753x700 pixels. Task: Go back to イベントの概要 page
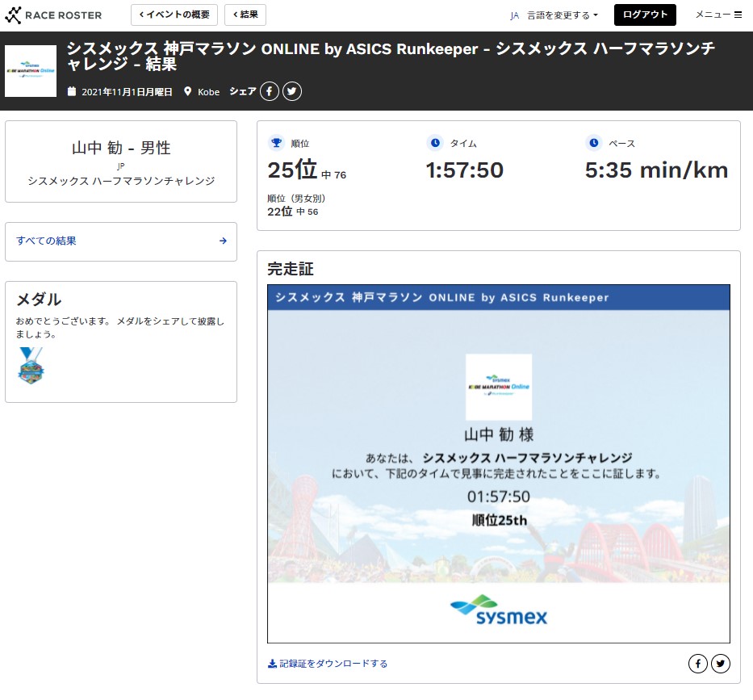click(174, 15)
